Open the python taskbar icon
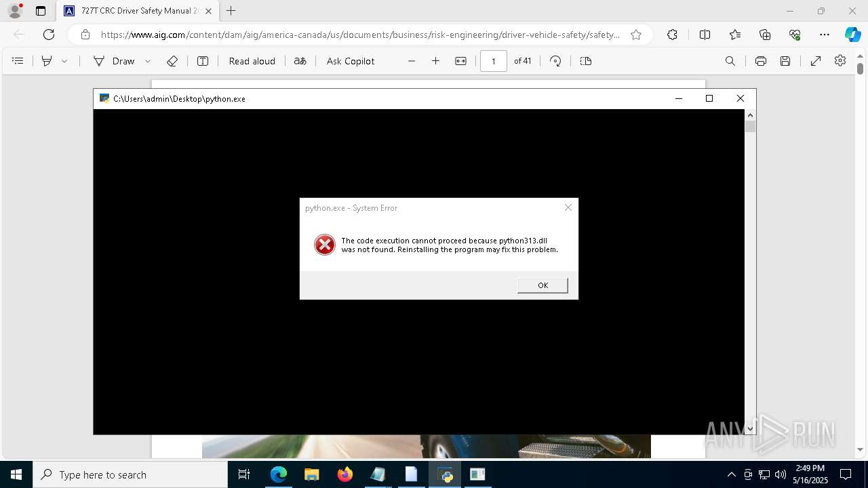The image size is (868, 488). 445,474
